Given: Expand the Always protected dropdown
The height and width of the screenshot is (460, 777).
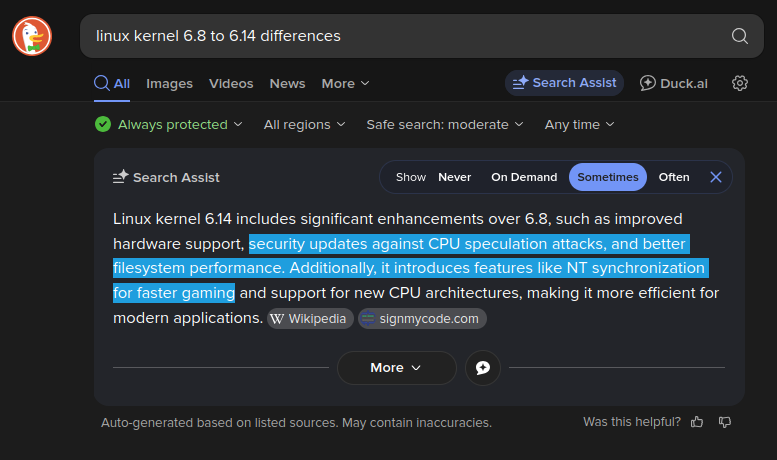Looking at the screenshot, I should tap(169, 125).
